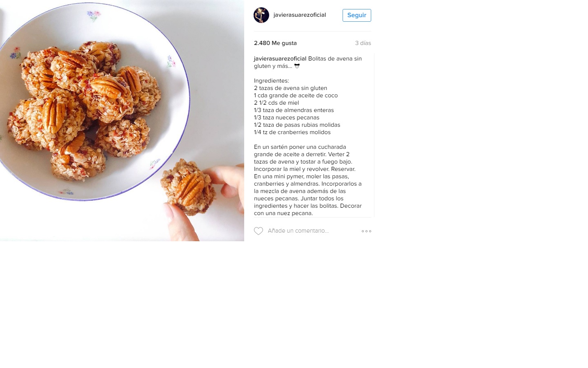Click the 2 1/2 cds de miel line
The width and height of the screenshot is (588, 368).
[x=276, y=103]
